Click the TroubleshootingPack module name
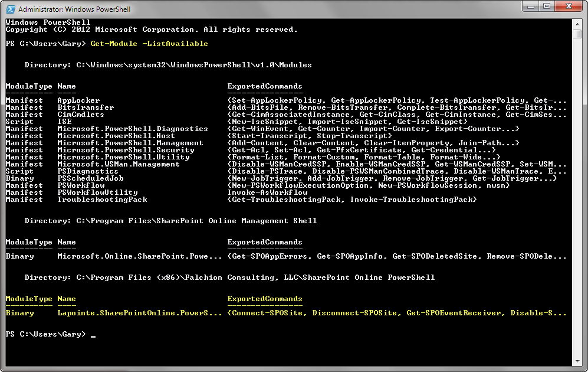 [102, 200]
